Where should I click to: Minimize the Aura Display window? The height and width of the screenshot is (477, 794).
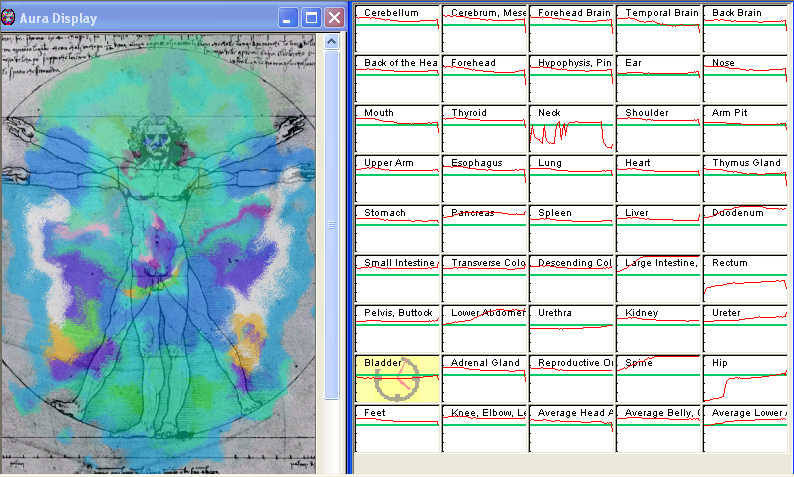click(x=287, y=18)
